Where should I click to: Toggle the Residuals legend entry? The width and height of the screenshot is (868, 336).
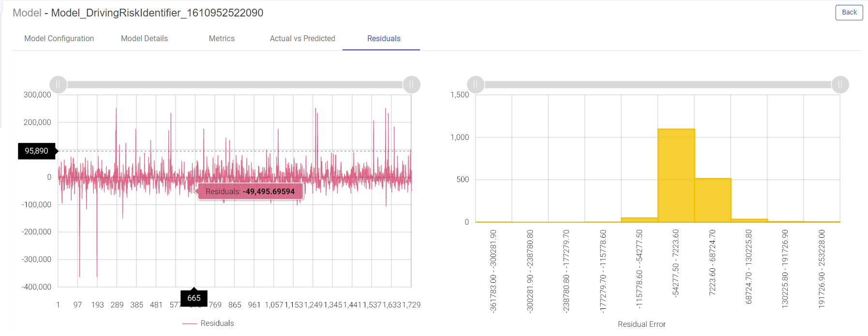208,323
